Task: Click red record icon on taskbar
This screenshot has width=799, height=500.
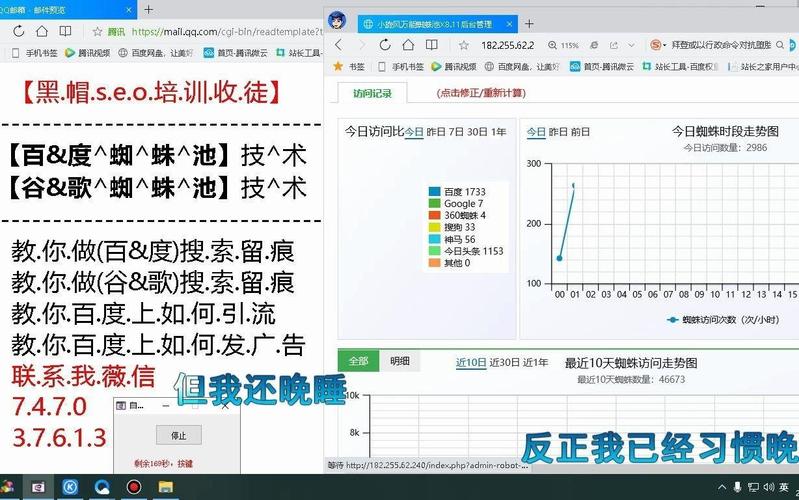Action: (134, 487)
